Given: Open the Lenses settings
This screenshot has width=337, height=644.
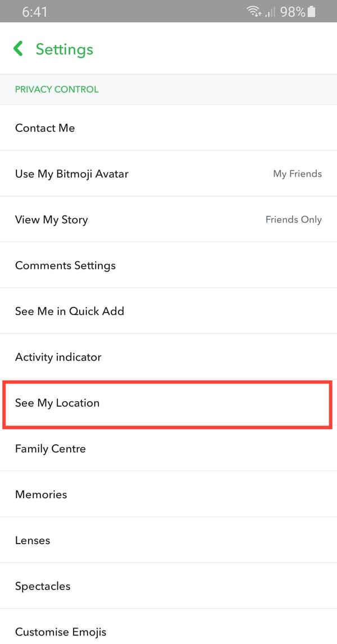Looking at the screenshot, I should [x=33, y=540].
